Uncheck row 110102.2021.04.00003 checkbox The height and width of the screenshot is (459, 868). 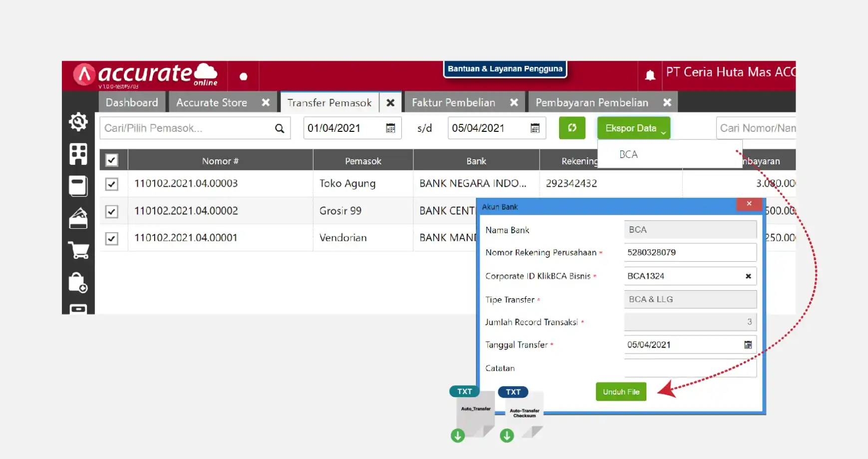point(112,184)
